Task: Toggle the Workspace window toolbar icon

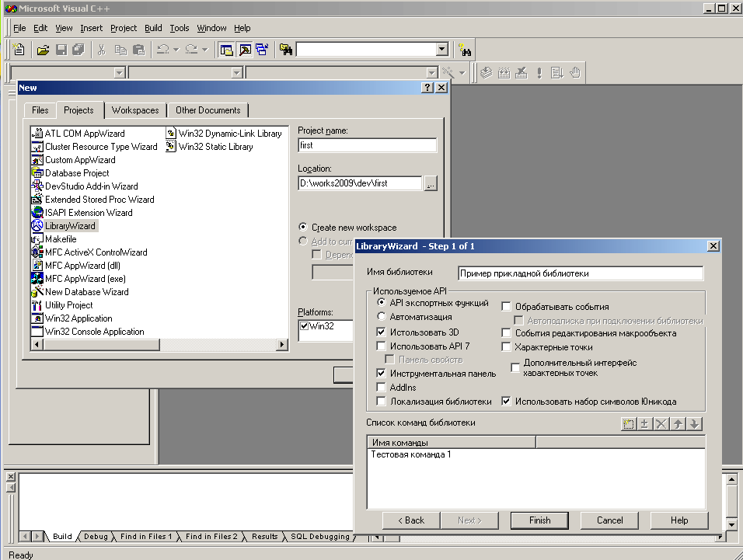Action: click(226, 50)
